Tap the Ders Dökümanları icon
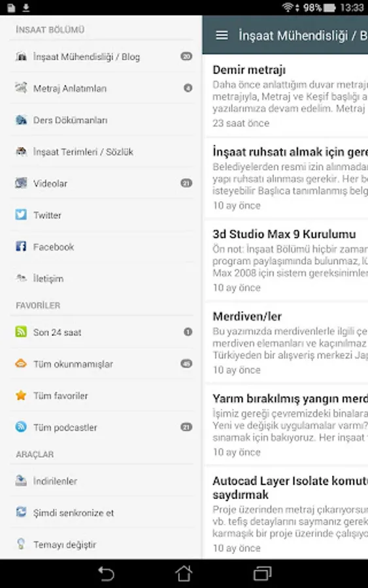This screenshot has height=588, width=368. pos(21,120)
